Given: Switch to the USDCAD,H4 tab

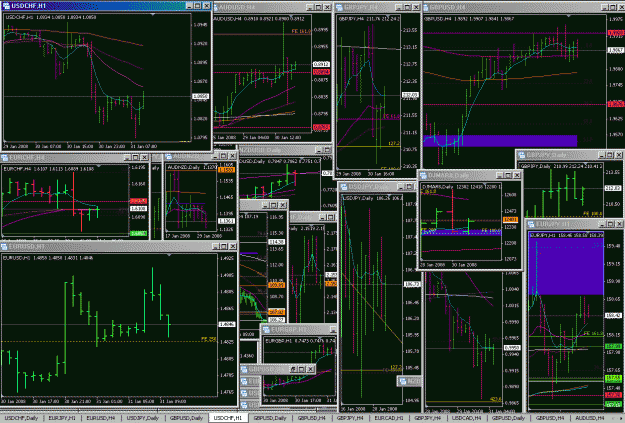Looking at the screenshot, I should 466,418.
